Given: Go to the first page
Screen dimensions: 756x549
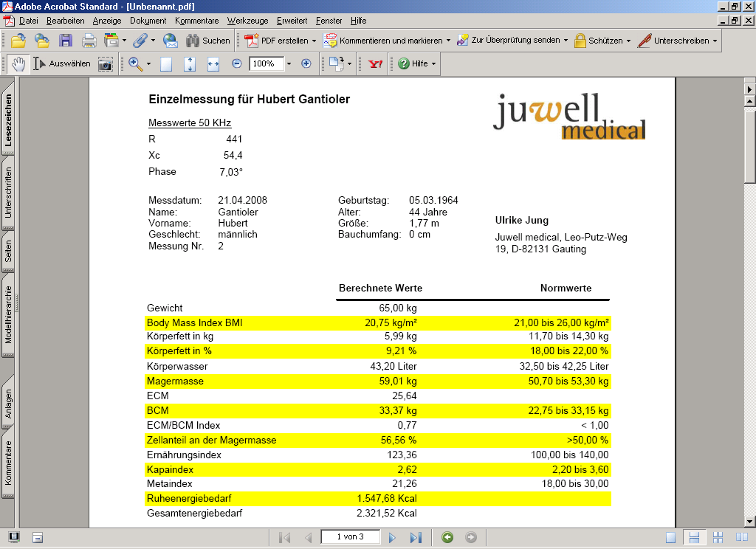Looking at the screenshot, I should coord(284,537).
